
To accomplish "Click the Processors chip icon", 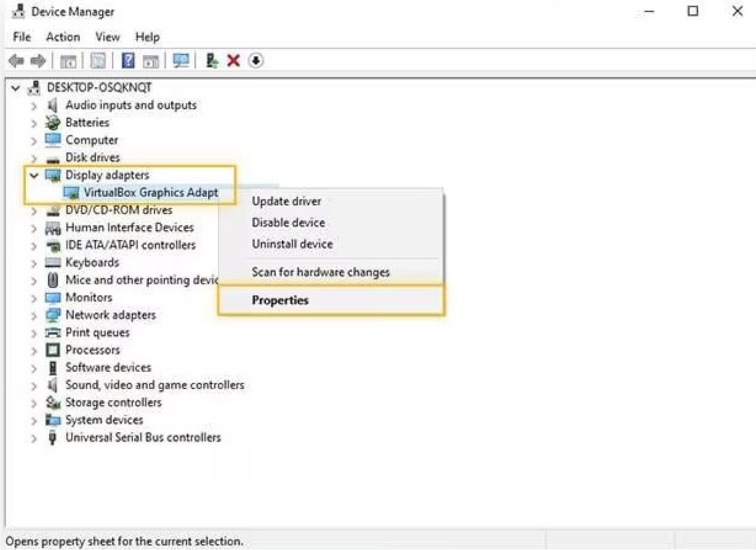I will pyautogui.click(x=53, y=350).
